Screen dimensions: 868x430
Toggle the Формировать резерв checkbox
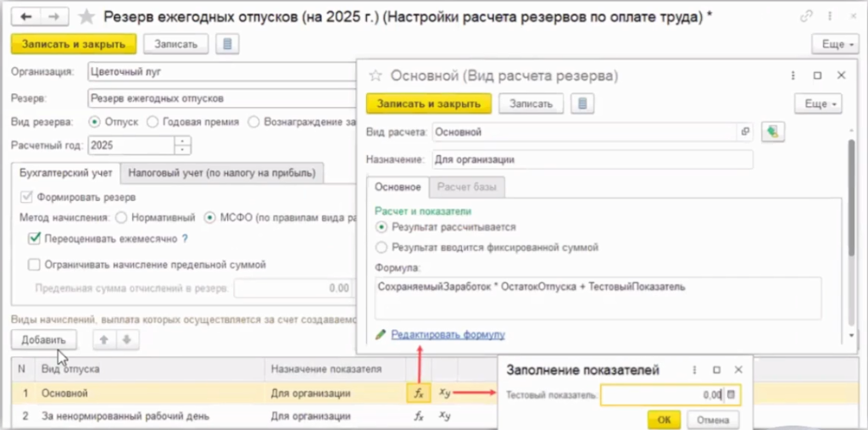(25, 197)
